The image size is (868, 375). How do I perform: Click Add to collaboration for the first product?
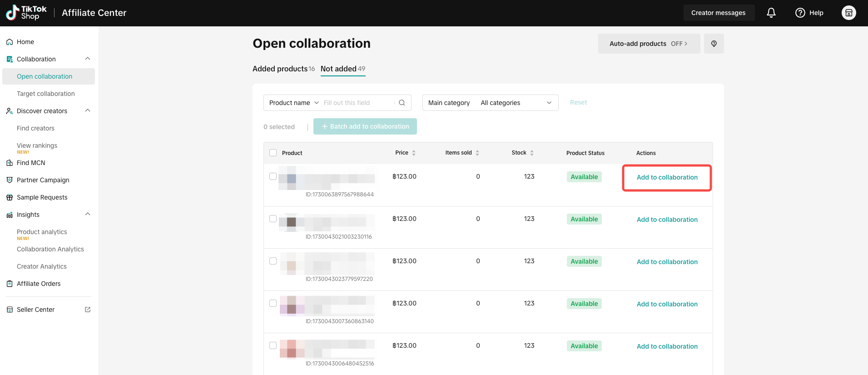pos(667,177)
